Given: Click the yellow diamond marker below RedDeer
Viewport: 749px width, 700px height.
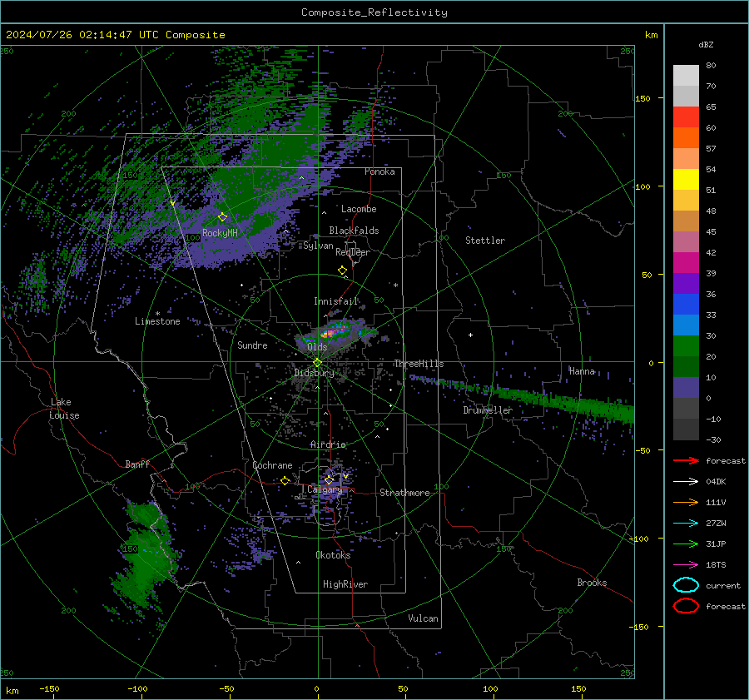Looking at the screenshot, I should [x=342, y=270].
